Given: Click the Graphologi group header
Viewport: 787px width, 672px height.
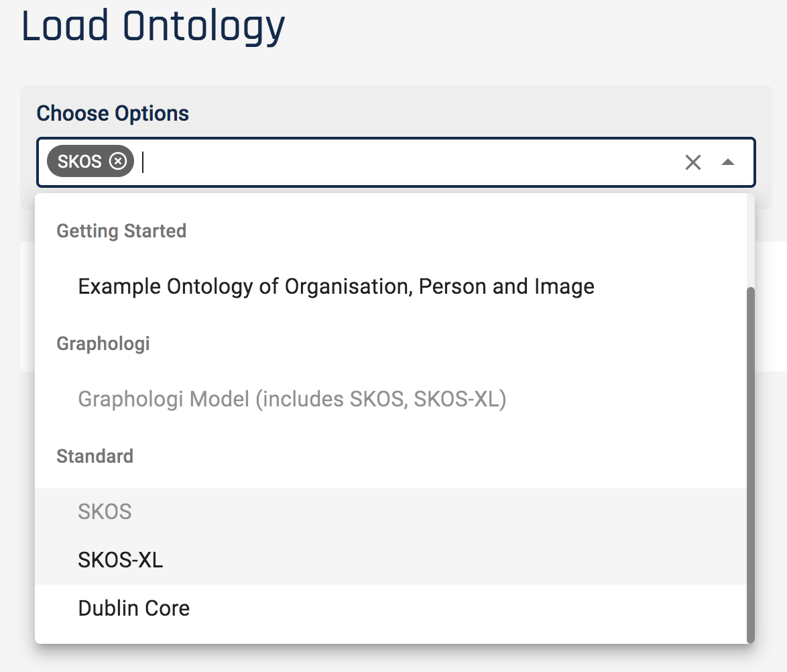Looking at the screenshot, I should click(103, 344).
